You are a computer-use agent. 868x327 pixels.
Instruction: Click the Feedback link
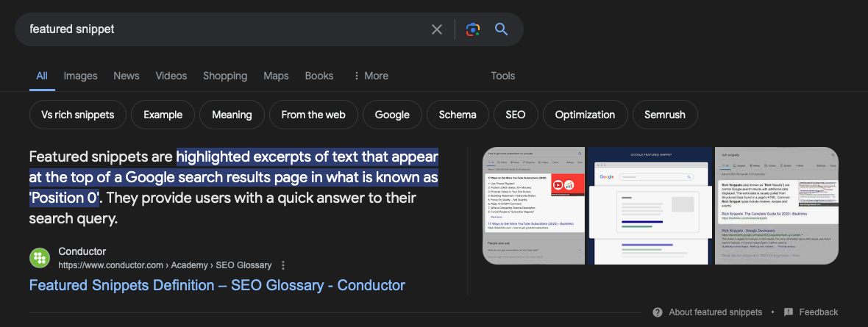click(x=818, y=312)
